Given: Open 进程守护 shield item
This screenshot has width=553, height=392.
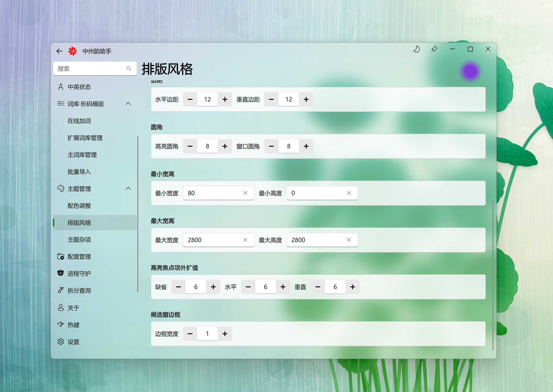Looking at the screenshot, I should coord(79,273).
